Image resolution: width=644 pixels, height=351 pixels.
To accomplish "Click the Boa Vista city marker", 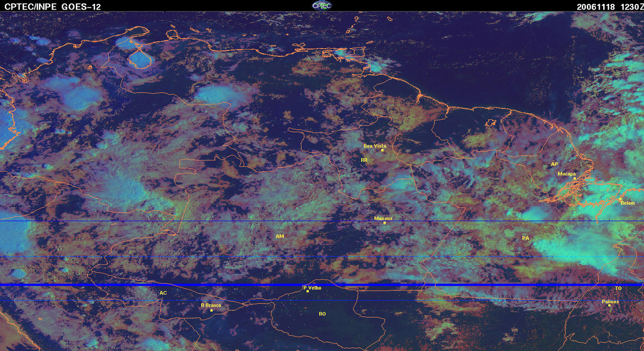I will pyautogui.click(x=382, y=150).
